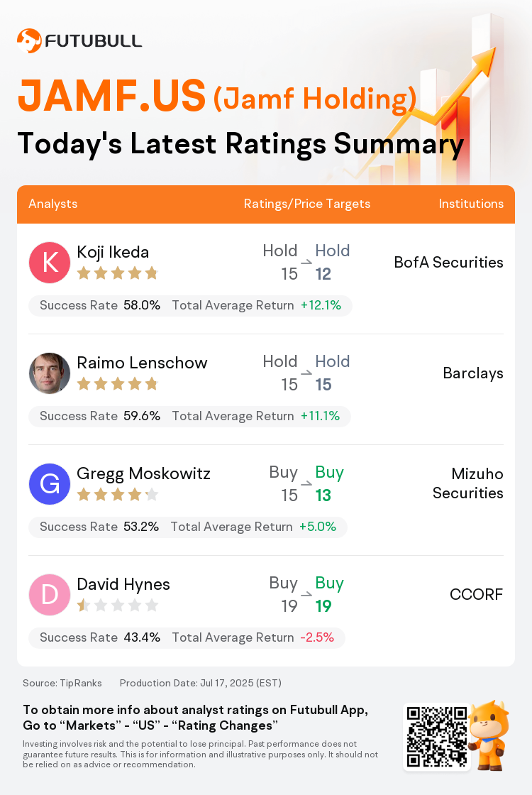Select the Ratings/Price Targets column header

click(x=307, y=204)
